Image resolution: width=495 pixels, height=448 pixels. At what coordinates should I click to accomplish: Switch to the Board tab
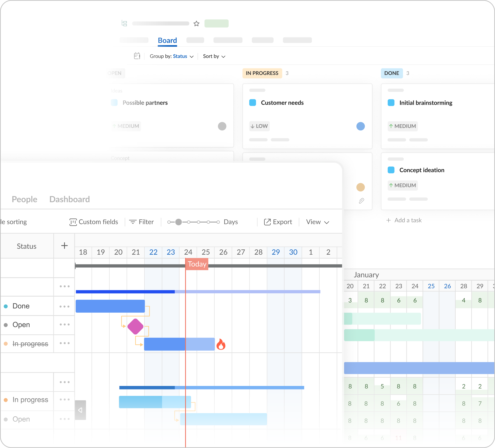coord(167,40)
